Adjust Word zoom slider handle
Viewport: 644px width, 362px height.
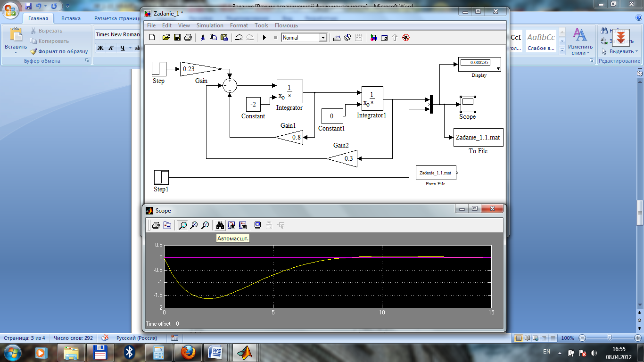pyautogui.click(x=610, y=338)
